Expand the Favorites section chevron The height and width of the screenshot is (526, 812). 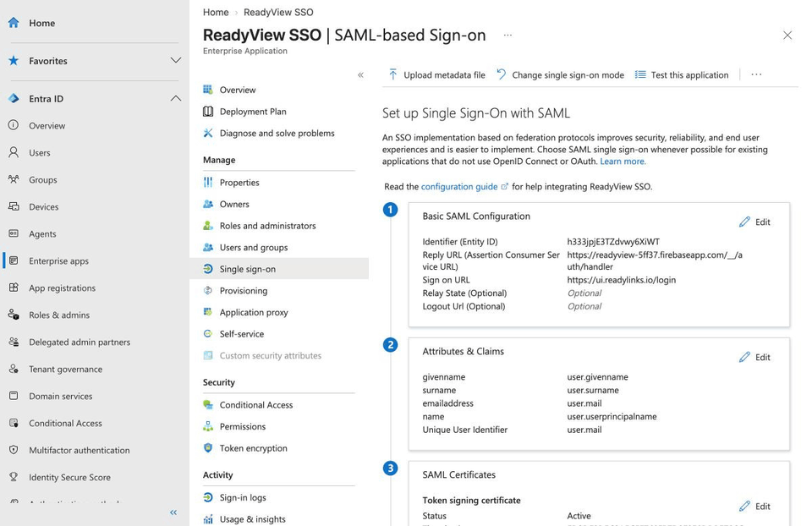pyautogui.click(x=176, y=61)
